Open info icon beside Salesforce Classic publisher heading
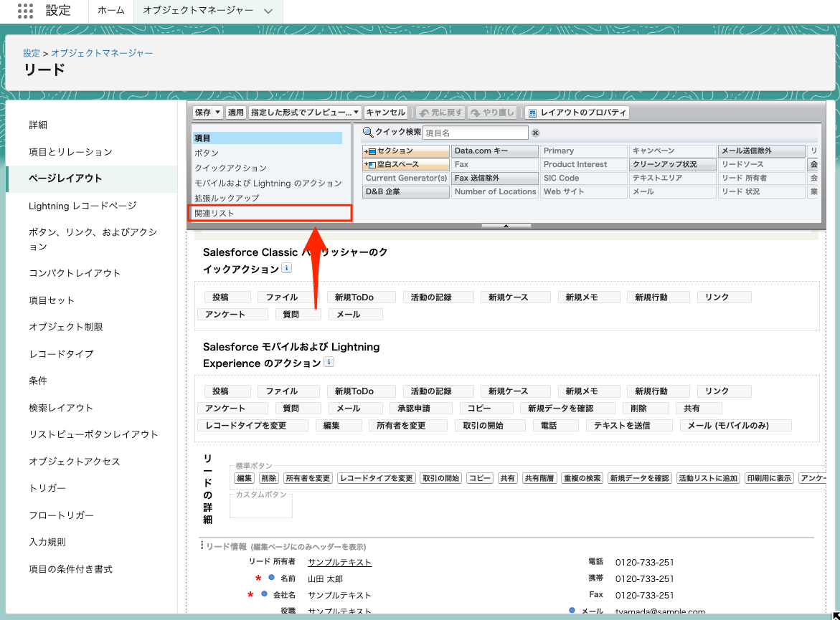 coord(287,268)
